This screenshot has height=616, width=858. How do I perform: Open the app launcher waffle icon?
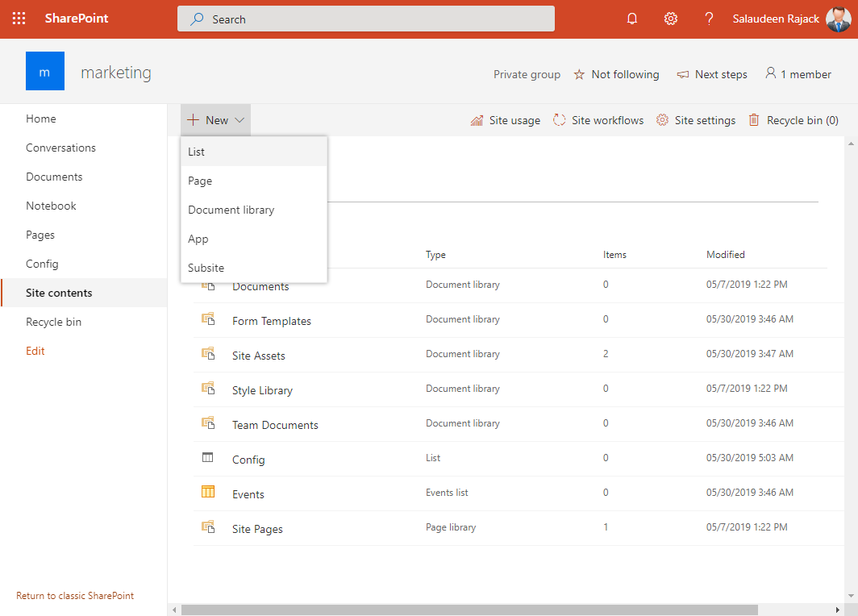click(x=19, y=18)
